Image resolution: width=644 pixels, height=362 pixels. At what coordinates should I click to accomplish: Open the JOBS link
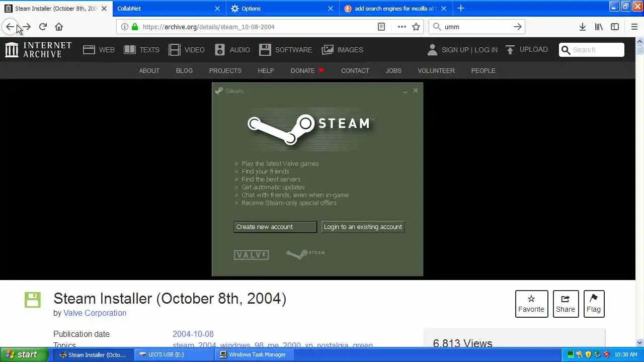tap(393, 70)
